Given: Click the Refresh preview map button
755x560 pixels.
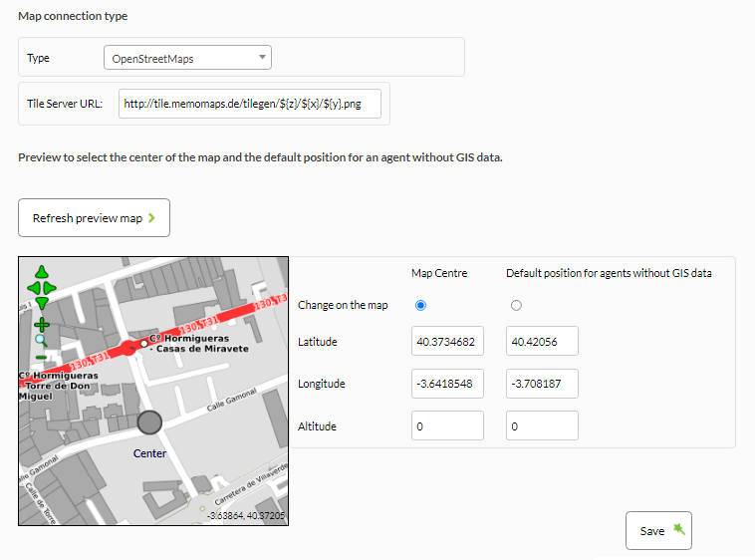Looking at the screenshot, I should pyautogui.click(x=94, y=217).
